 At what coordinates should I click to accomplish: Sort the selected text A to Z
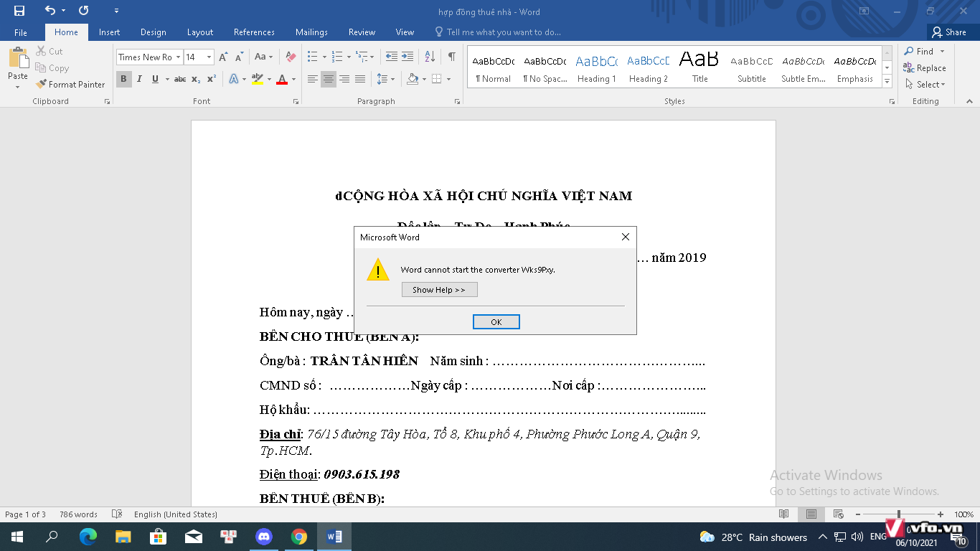pos(430,57)
